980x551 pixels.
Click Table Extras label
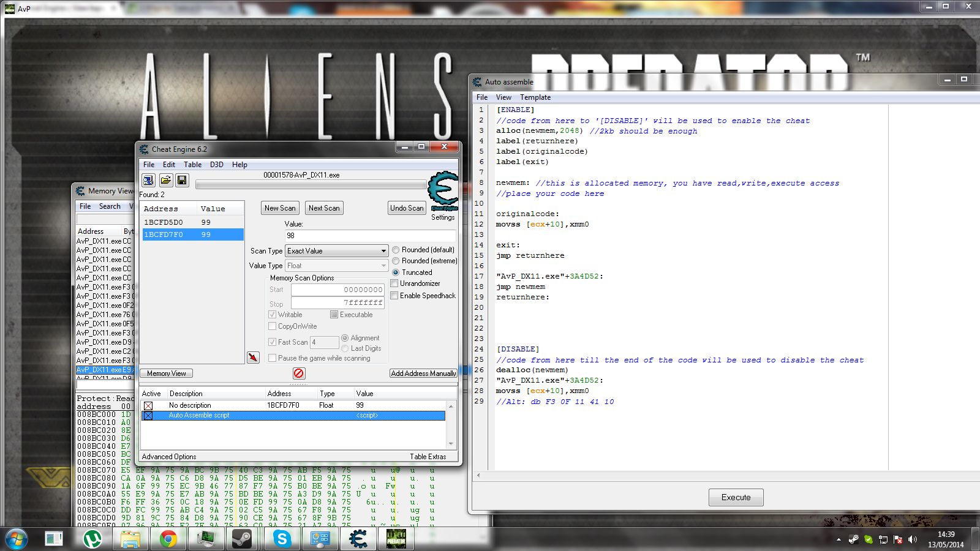coord(428,457)
